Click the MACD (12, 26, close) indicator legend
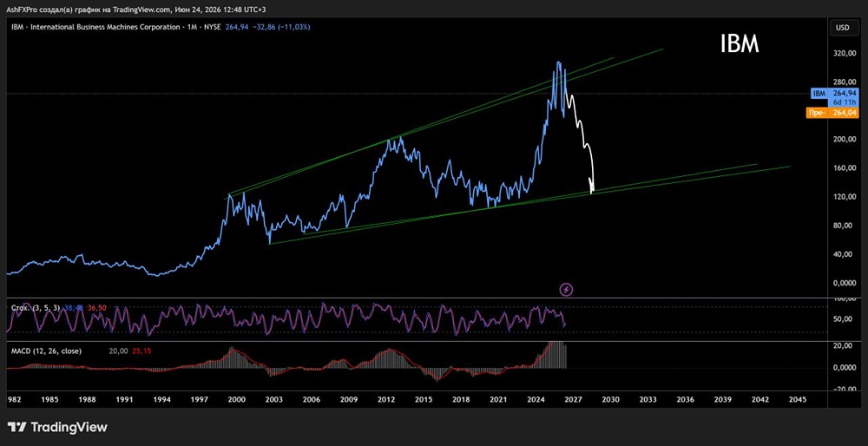Screen dimensions: 868x446 (47, 351)
